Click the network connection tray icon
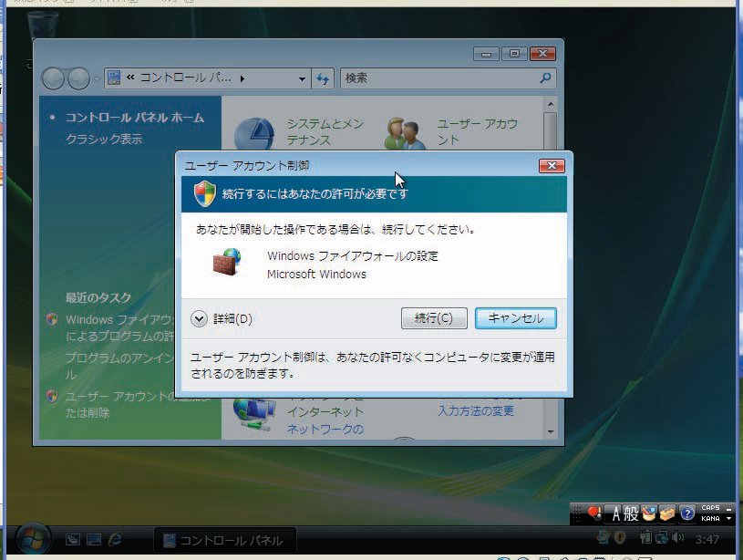743x560 pixels. pyautogui.click(x=662, y=538)
